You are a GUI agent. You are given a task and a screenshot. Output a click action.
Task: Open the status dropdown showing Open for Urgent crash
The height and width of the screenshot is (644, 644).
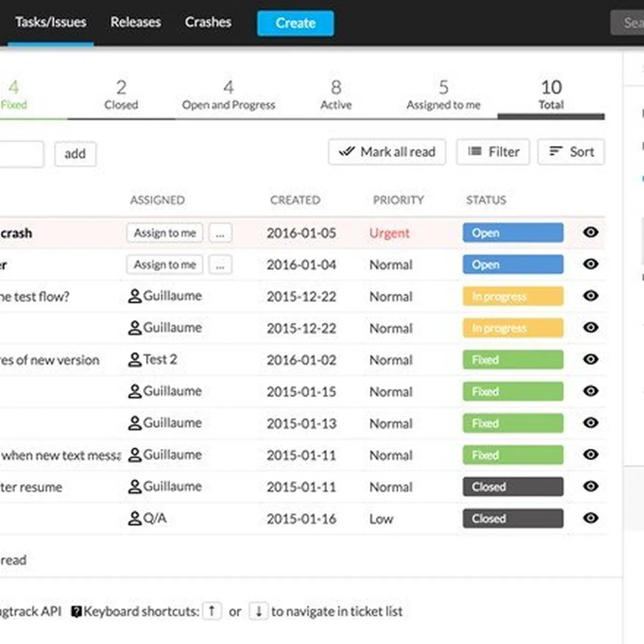point(512,232)
